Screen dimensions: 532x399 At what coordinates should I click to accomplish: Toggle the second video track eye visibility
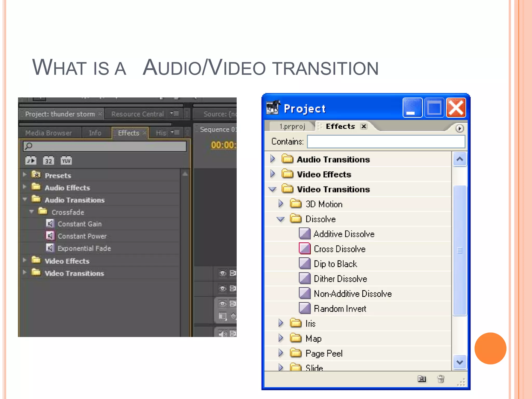click(x=223, y=288)
